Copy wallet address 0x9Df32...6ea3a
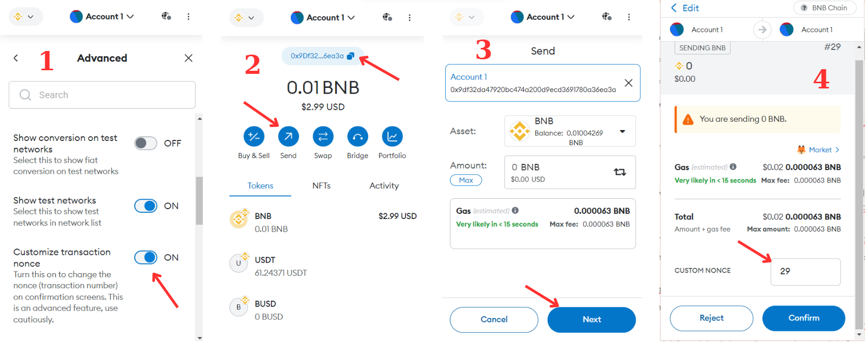The image size is (868, 348). [x=351, y=56]
